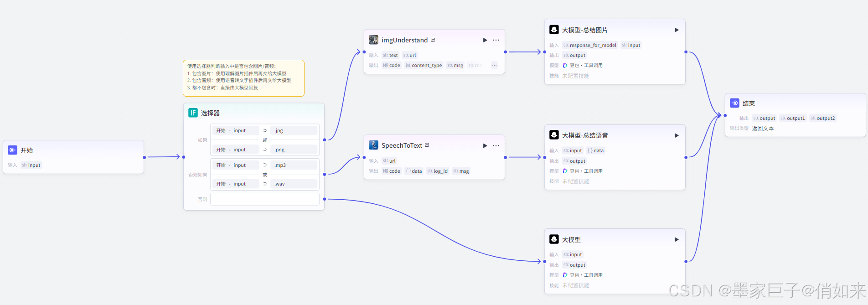Click 返回文本 output type in 结束

point(763,129)
